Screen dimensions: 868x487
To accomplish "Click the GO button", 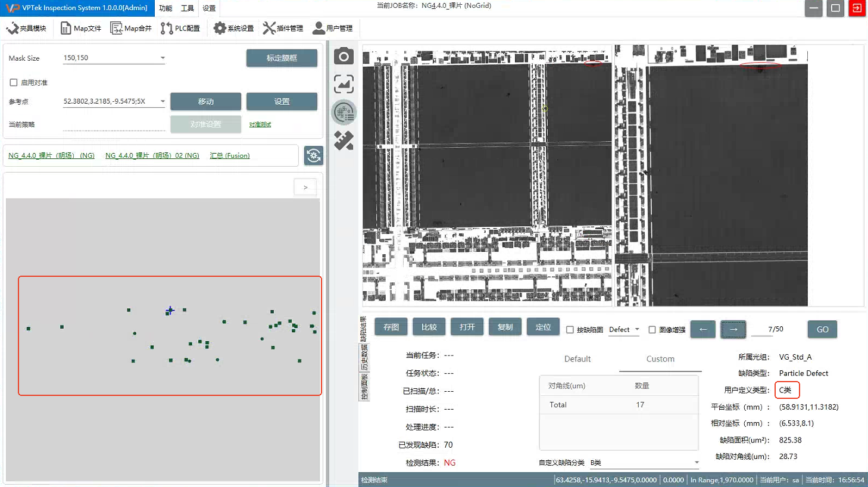I will pyautogui.click(x=822, y=329).
